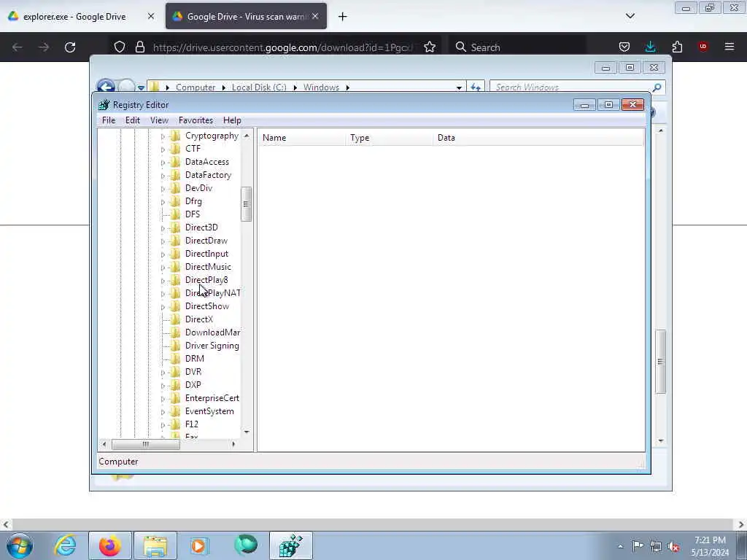Expand the CTF registry key
The height and width of the screenshot is (560, 747).
pyautogui.click(x=163, y=149)
